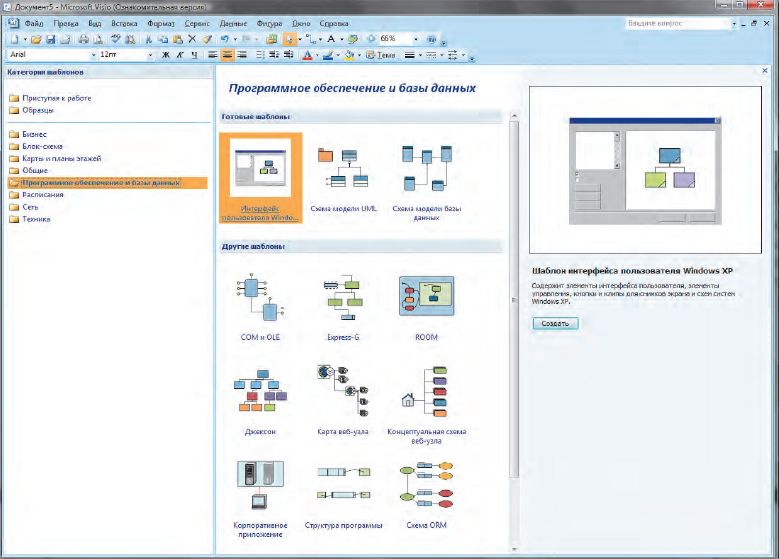Click the Print icon in the toolbar
Screen dimensions: 779x559
point(83,38)
